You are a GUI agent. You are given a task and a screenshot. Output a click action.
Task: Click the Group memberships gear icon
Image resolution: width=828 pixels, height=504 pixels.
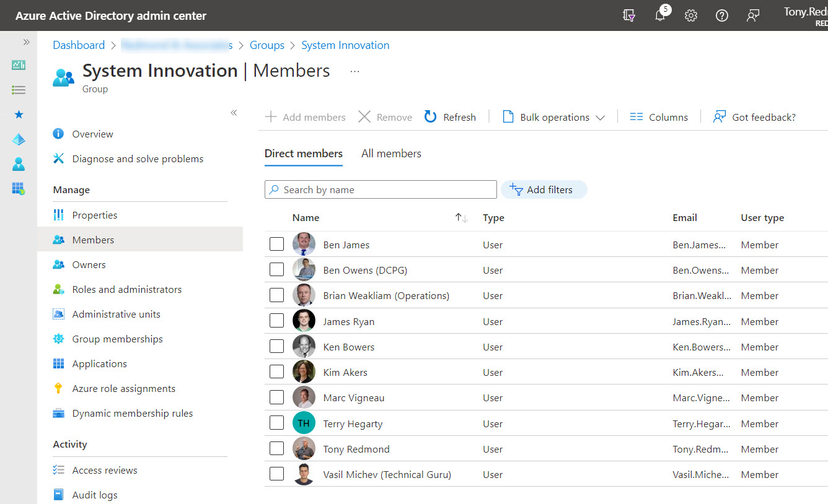click(58, 339)
